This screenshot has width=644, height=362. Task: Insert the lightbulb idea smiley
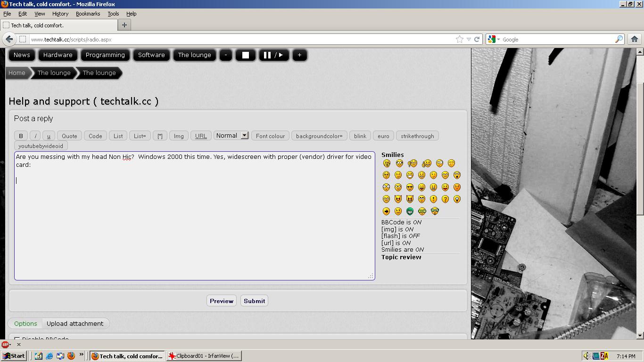[457, 199]
